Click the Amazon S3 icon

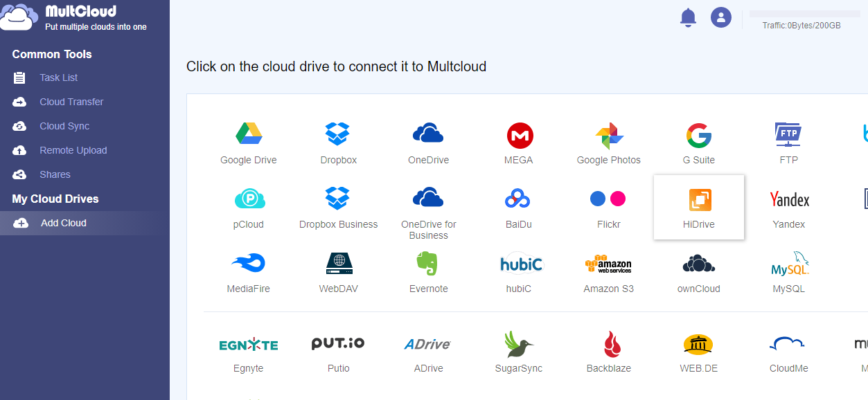[608, 264]
